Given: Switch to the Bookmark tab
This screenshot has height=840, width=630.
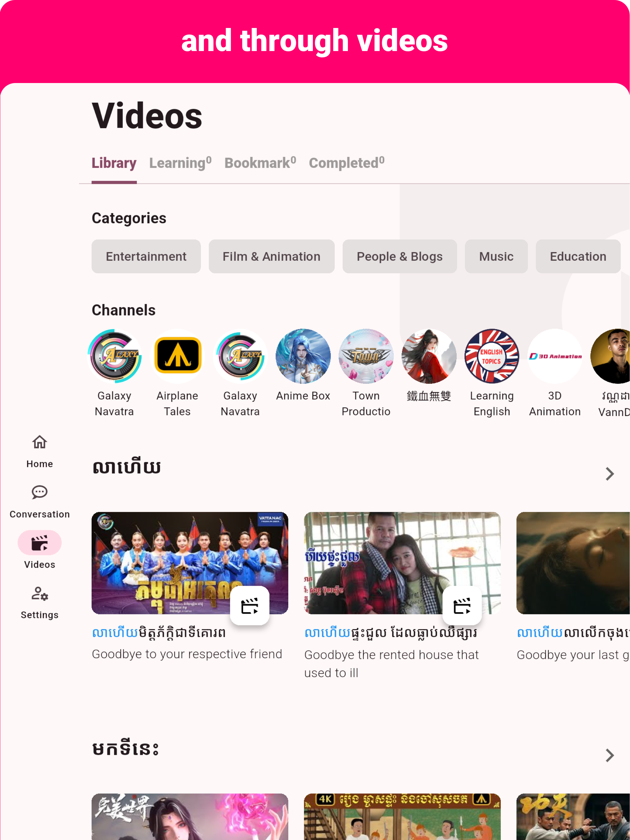Looking at the screenshot, I should click(260, 163).
